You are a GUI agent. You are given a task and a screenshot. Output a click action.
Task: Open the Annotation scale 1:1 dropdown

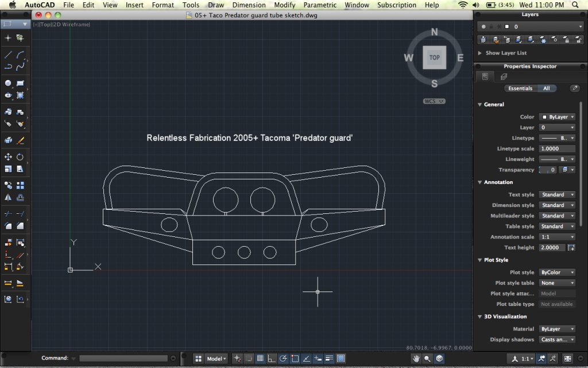tap(557, 237)
